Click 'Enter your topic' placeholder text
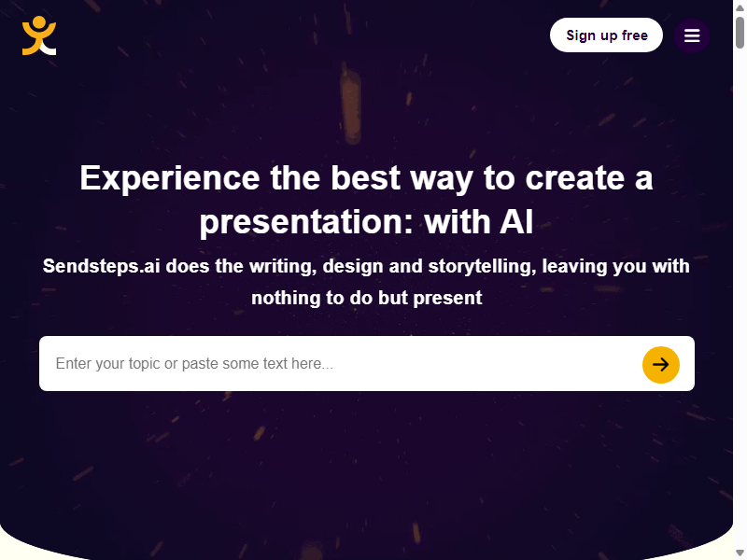 coord(194,364)
